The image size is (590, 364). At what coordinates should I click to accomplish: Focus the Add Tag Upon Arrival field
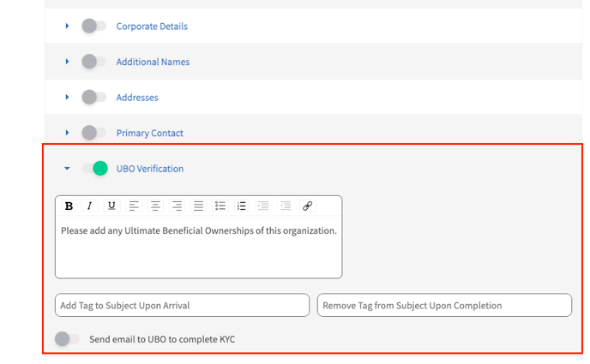182,305
